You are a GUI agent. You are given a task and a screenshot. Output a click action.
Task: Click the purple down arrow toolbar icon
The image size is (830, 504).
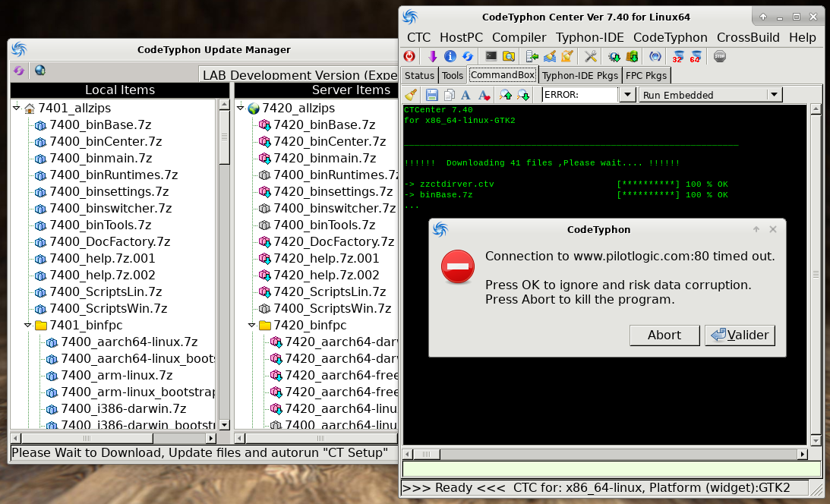pyautogui.click(x=433, y=57)
